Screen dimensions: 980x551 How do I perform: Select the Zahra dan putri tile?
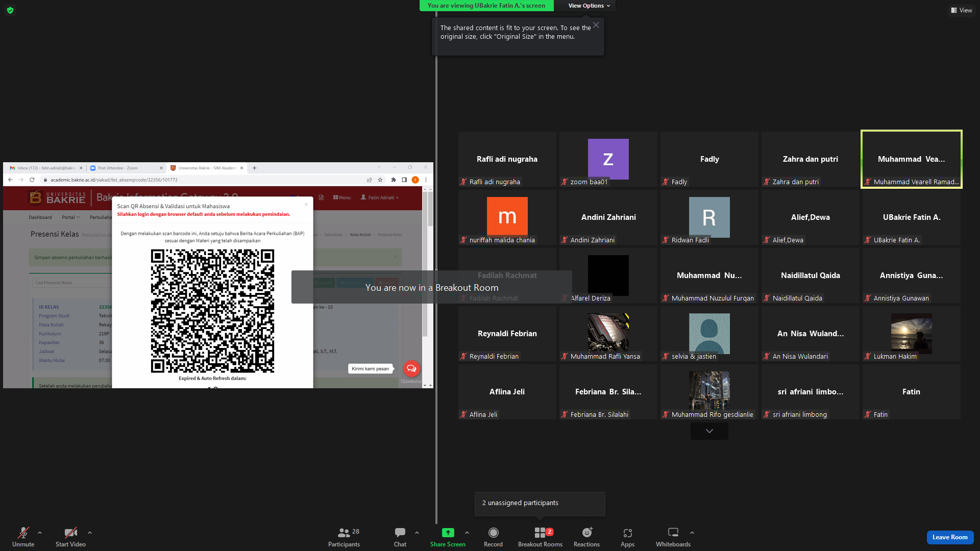(x=811, y=159)
